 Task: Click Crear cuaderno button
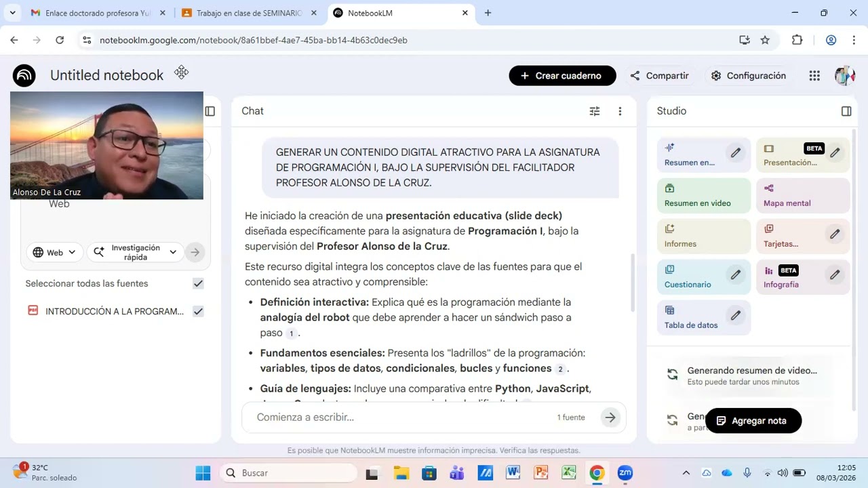tap(562, 76)
